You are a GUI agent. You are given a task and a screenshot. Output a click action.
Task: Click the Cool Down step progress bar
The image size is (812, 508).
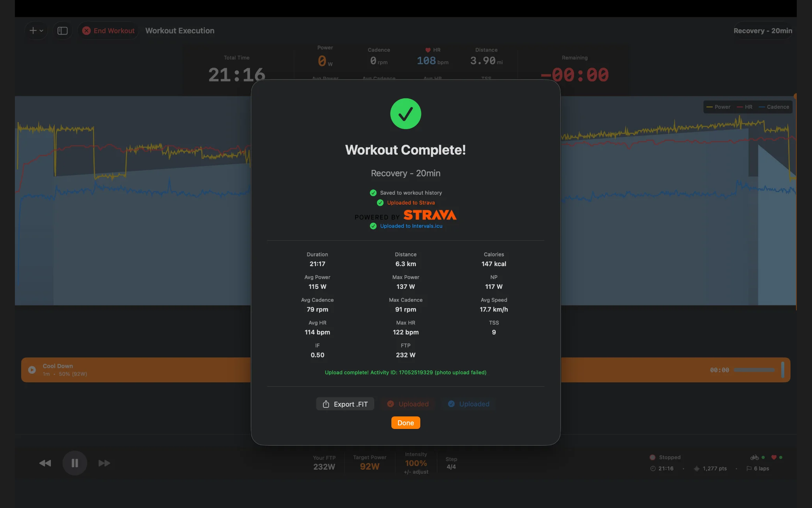point(754,370)
